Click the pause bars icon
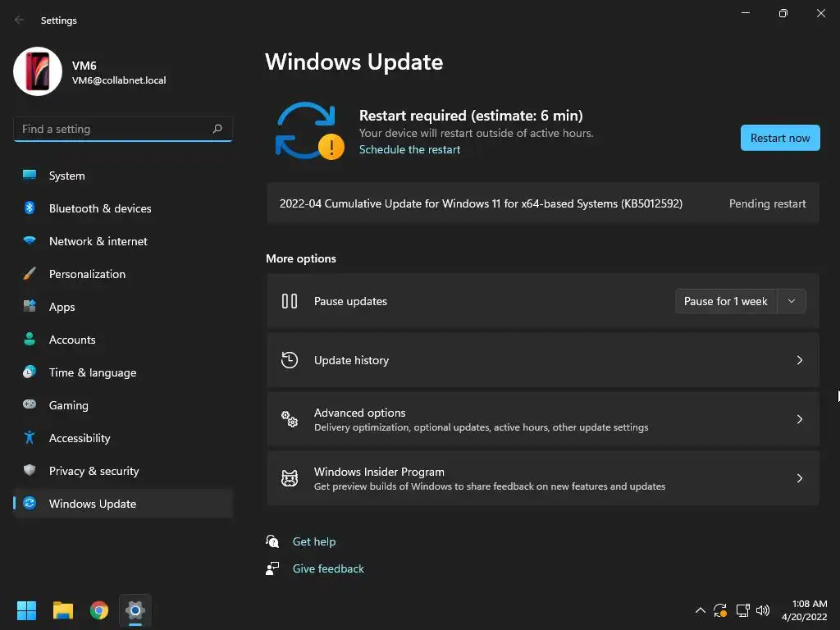Viewport: 840px width, 630px height. pos(290,301)
